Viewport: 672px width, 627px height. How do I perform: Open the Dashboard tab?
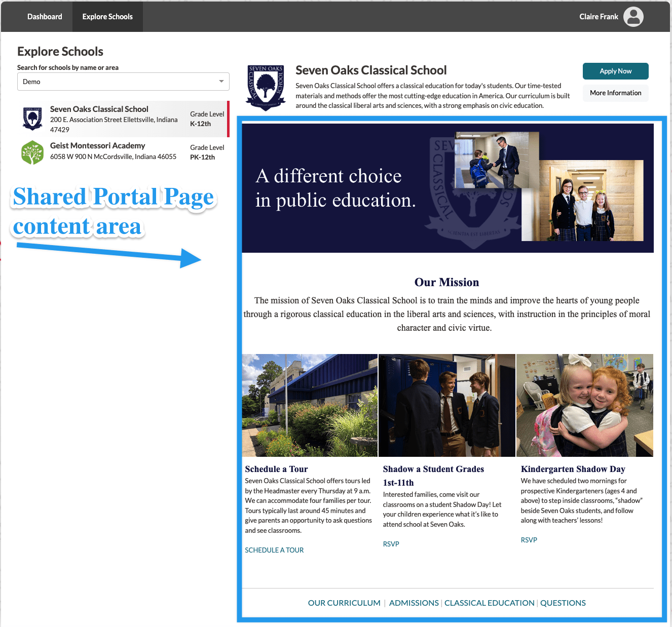point(45,17)
